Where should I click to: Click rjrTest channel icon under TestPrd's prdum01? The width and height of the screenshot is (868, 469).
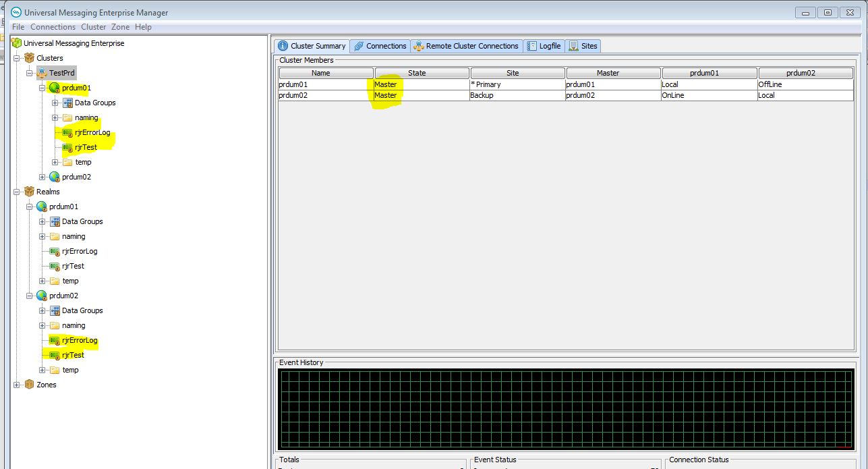(67, 147)
